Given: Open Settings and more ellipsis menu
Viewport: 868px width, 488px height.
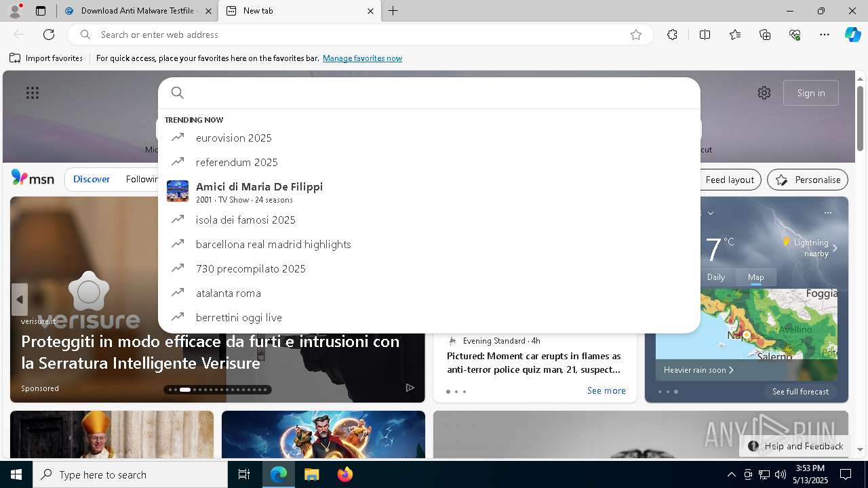Looking at the screenshot, I should [825, 35].
